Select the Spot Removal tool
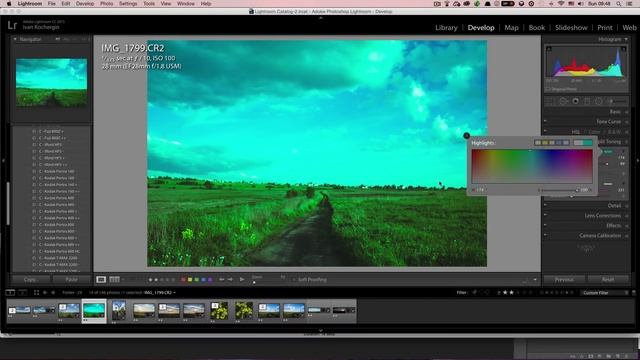 [x=563, y=101]
